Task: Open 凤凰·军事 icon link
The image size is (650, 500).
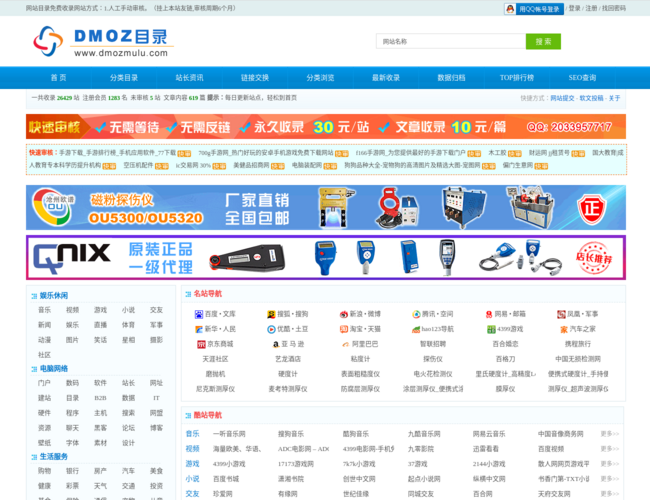Action: point(561,314)
